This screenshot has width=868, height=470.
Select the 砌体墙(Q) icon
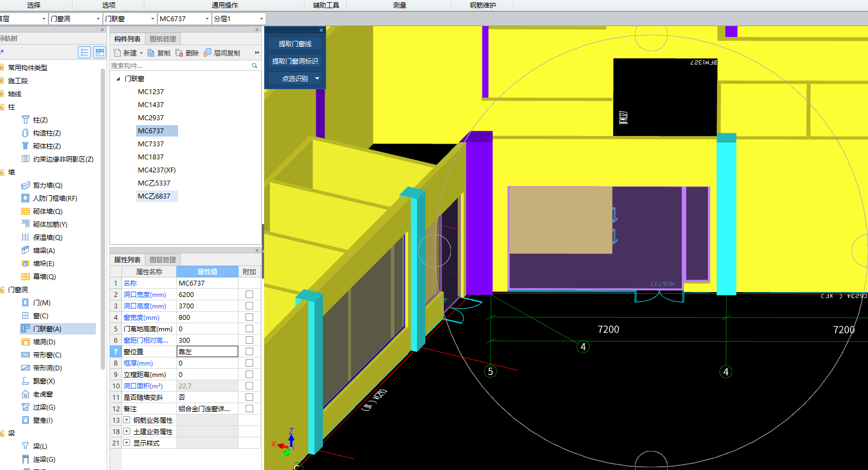click(x=25, y=211)
